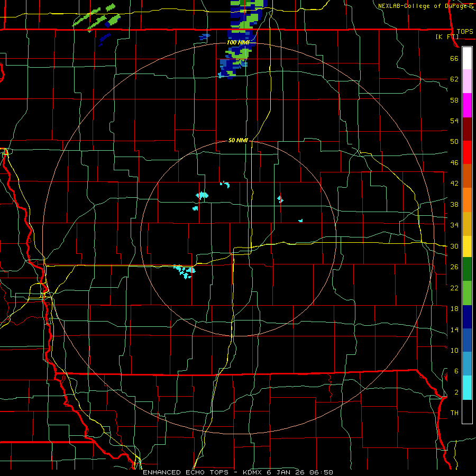Screen dimensions: 476x476
Task: Click the 'ENHANCED ECHO TOPS - KDMX' caption
Action: click(203, 472)
